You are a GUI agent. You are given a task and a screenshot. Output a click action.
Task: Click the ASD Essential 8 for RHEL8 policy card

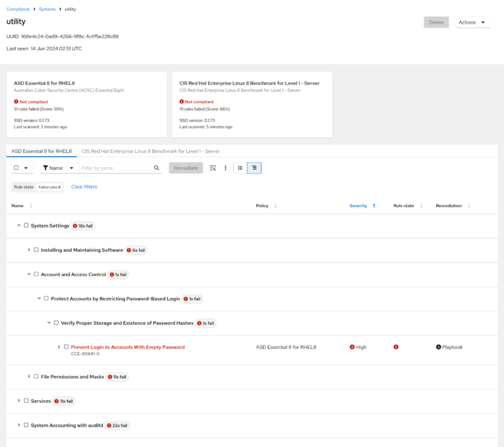click(x=87, y=105)
